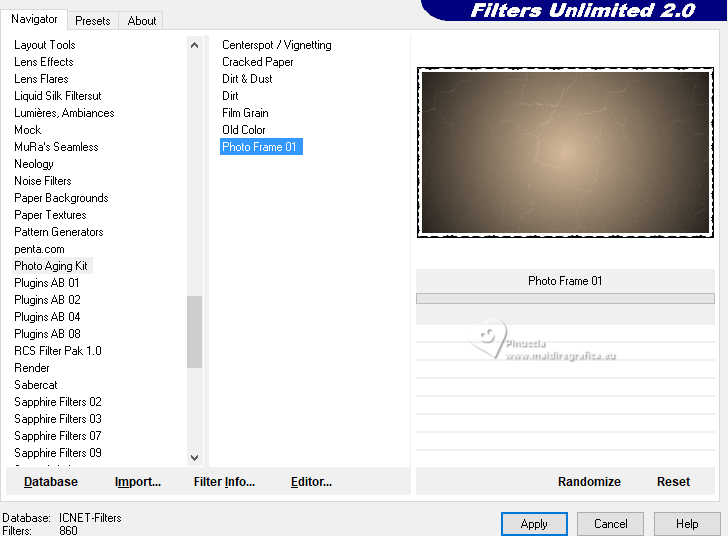Select Paper Textures category
Screen dimensions: 728x536
coord(50,215)
